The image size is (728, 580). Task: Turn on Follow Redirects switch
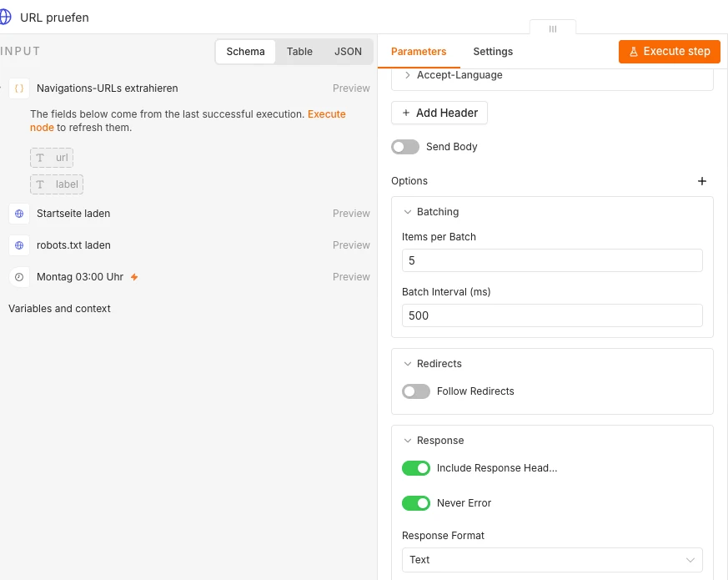click(416, 391)
